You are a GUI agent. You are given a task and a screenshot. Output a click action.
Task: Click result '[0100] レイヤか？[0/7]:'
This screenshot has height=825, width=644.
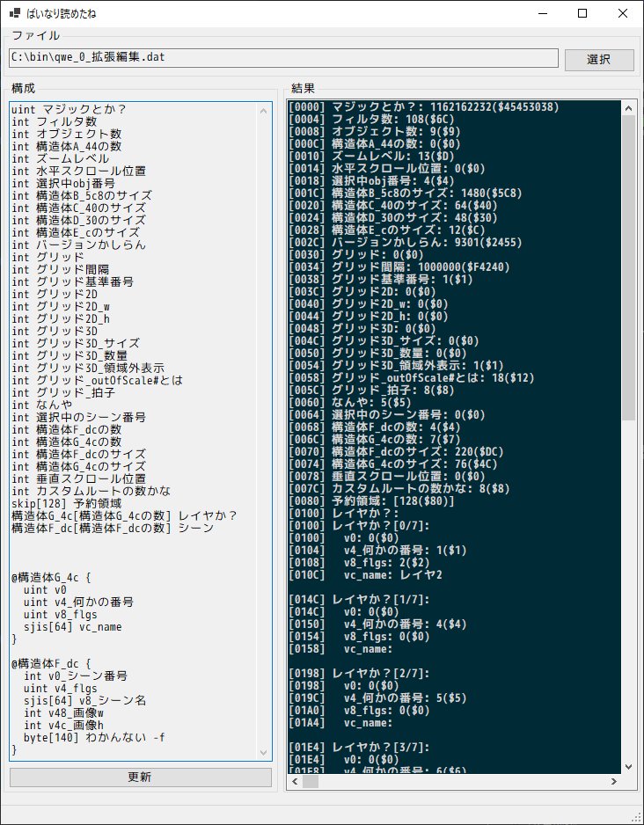click(x=359, y=526)
